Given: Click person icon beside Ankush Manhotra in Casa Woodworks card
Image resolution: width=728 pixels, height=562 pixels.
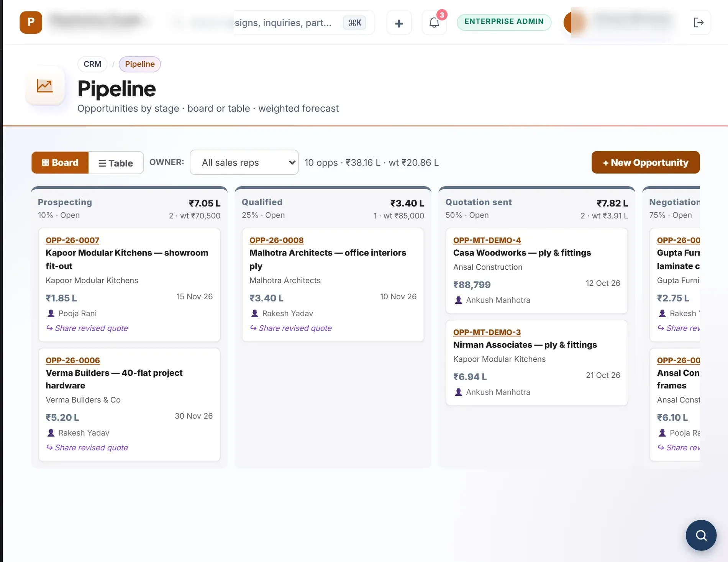Looking at the screenshot, I should (x=458, y=300).
